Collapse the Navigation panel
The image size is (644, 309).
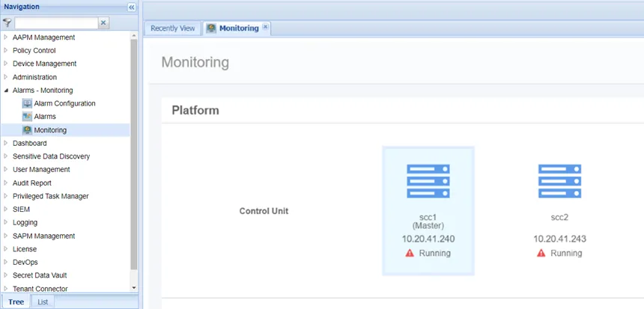(x=132, y=7)
